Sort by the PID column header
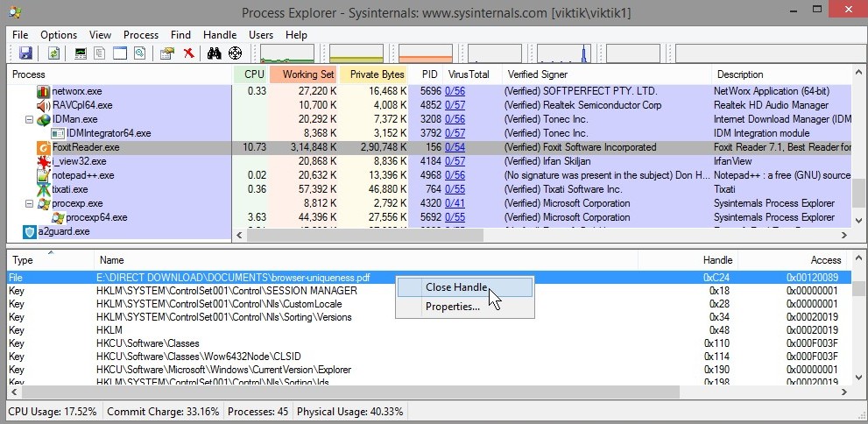 (425, 74)
